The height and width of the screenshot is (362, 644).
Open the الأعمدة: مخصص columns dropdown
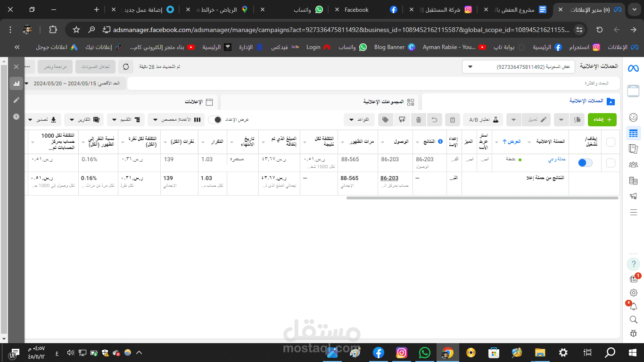(176, 120)
